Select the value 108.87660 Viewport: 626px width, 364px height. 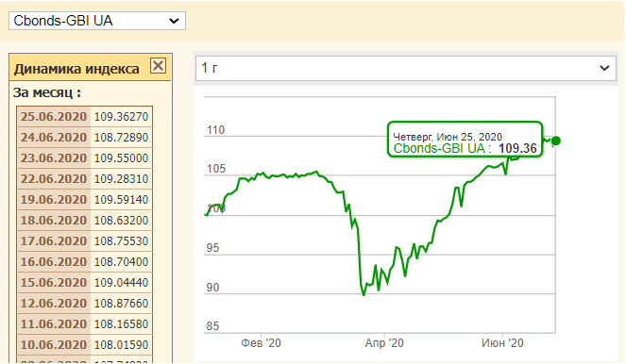(122, 303)
